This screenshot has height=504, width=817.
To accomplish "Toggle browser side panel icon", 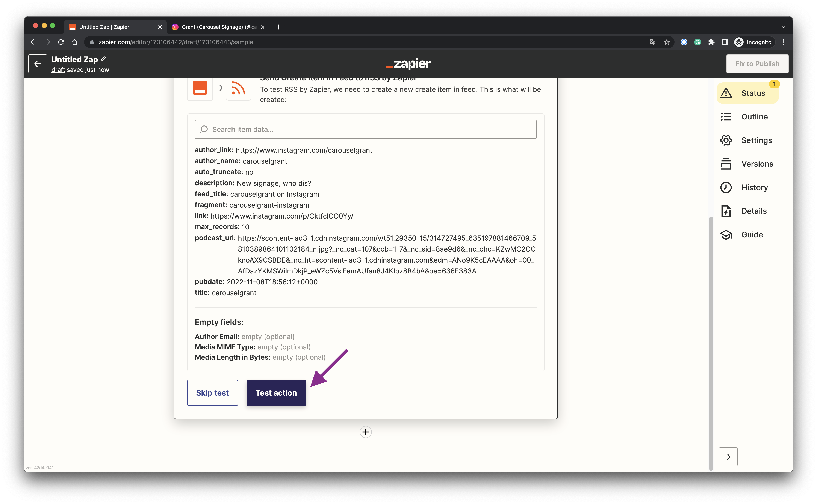I will pyautogui.click(x=725, y=42).
